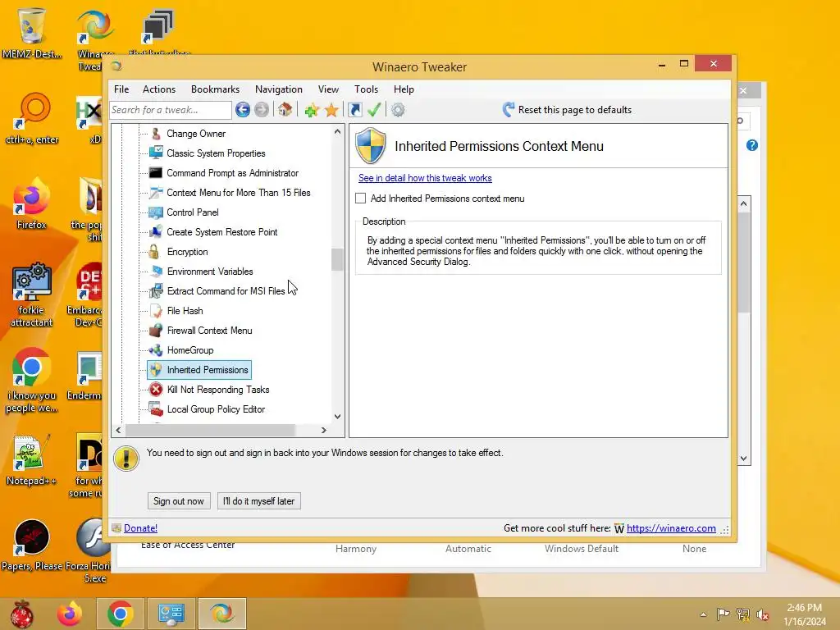Click the Local Group Policy Editor icon

156,409
